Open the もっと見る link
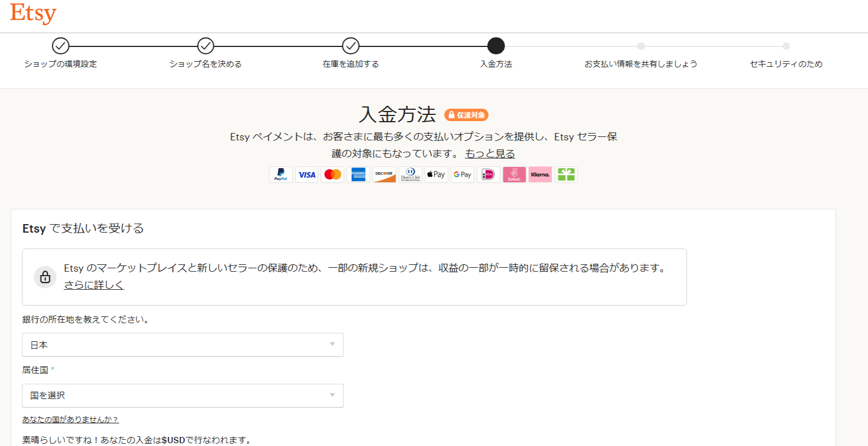The height and width of the screenshot is (446, 868). point(490,153)
